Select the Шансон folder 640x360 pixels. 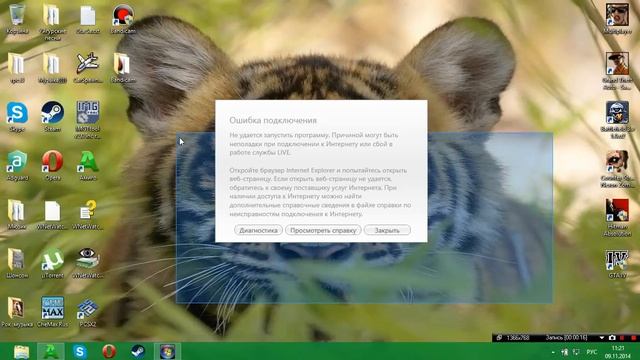[x=17, y=263]
